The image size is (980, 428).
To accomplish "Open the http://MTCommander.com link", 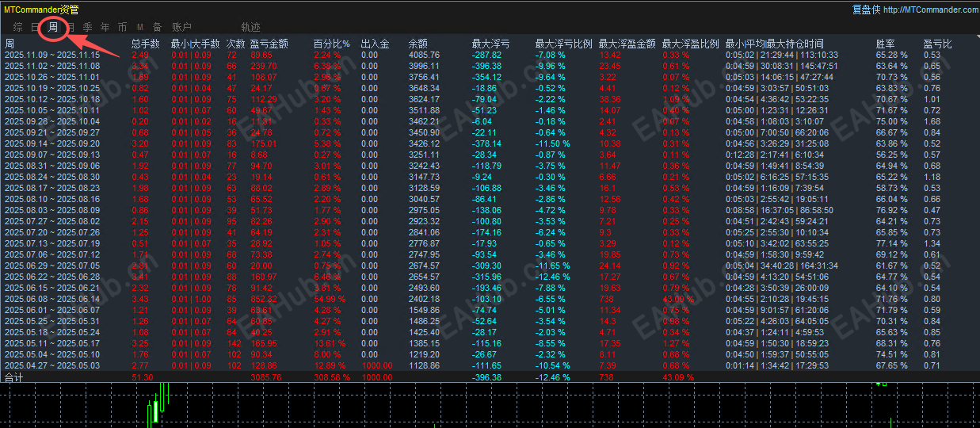I will [930, 10].
